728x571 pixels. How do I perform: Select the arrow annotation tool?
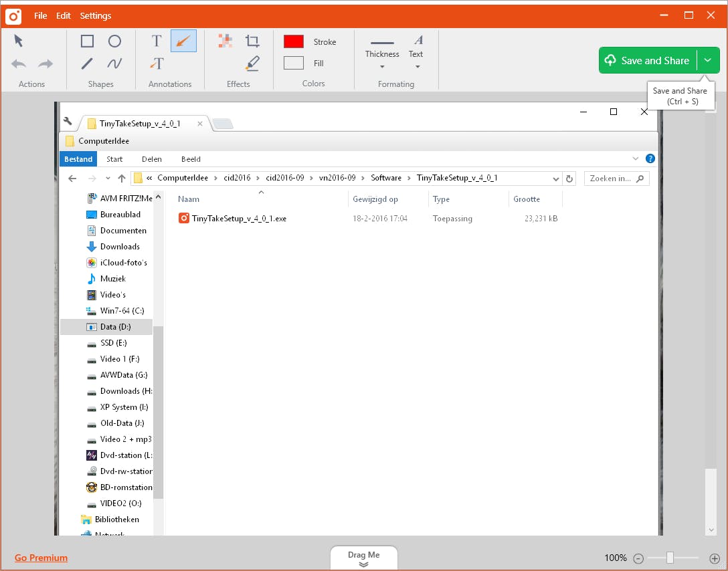[183, 41]
